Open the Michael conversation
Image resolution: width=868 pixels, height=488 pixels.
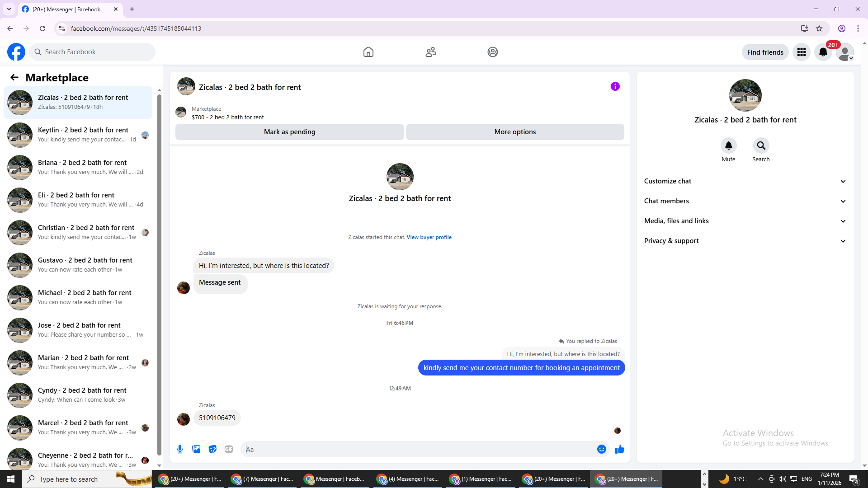78,298
